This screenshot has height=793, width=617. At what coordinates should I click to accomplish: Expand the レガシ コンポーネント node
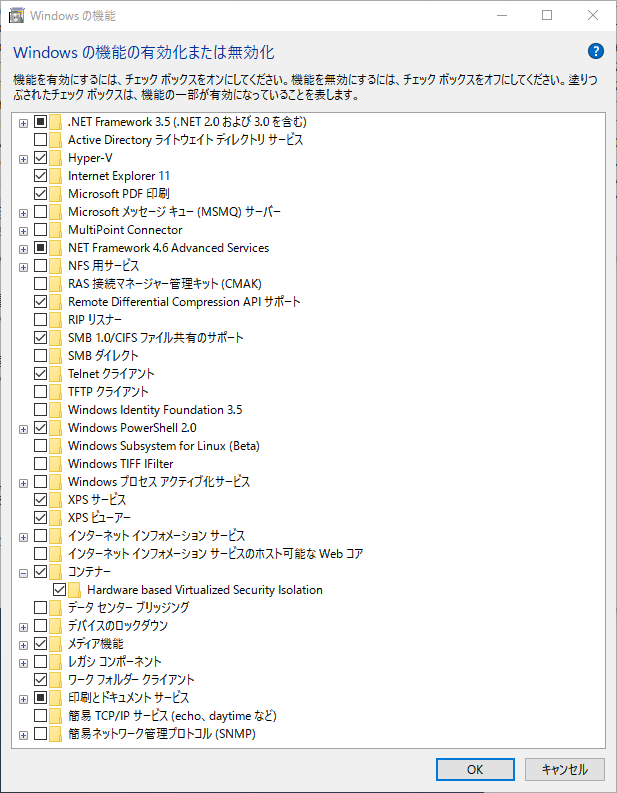pyautogui.click(x=23, y=664)
